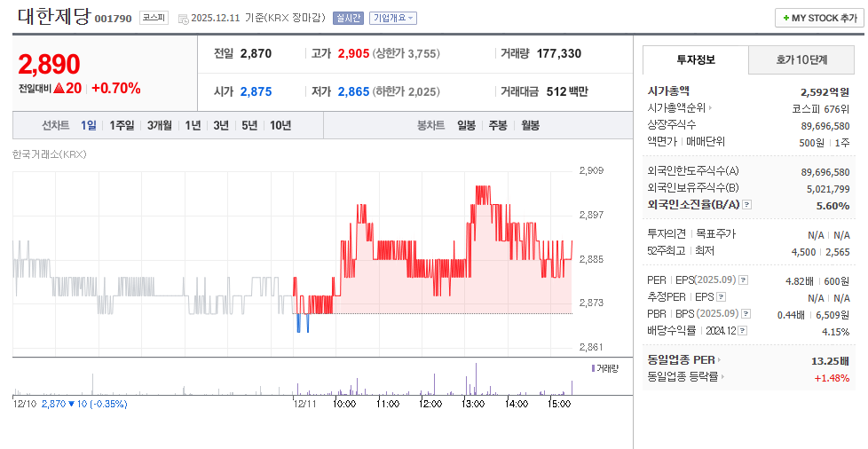Click the 13.25배 sector PER value

click(831, 361)
